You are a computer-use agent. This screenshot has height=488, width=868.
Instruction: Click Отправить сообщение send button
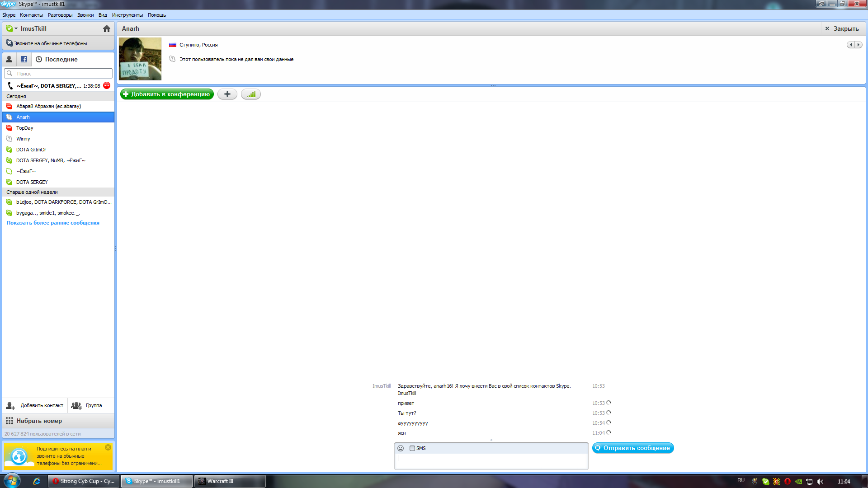pyautogui.click(x=633, y=448)
